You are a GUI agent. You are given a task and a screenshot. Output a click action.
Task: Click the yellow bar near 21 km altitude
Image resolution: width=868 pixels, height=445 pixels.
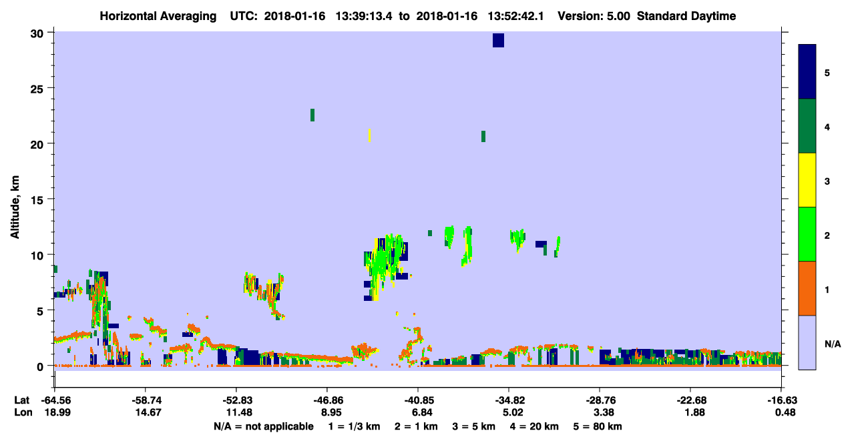click(369, 135)
